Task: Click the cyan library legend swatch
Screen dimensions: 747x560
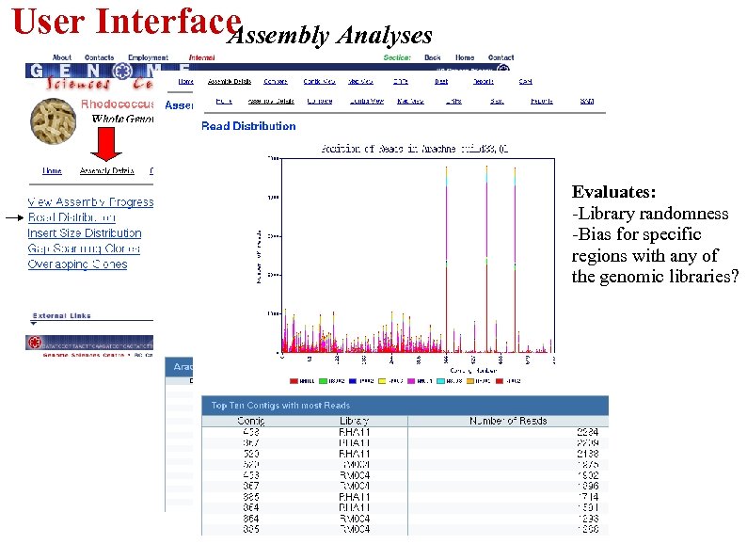Action: click(440, 381)
